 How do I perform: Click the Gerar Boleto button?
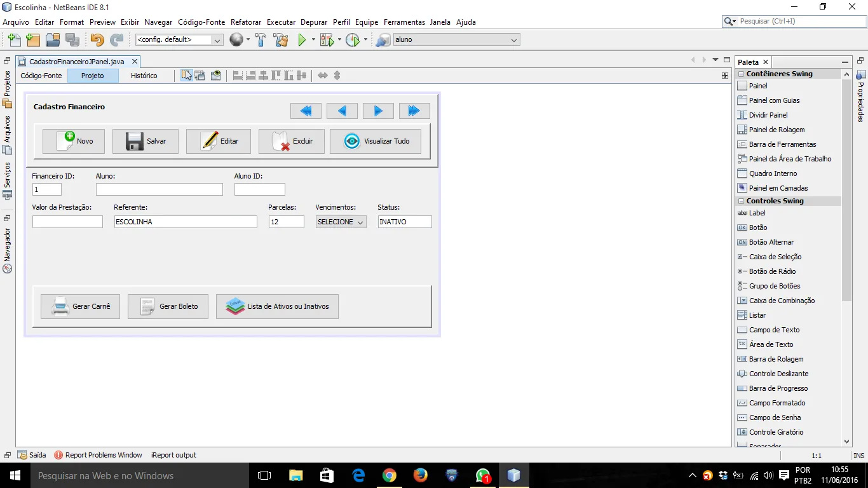point(168,306)
